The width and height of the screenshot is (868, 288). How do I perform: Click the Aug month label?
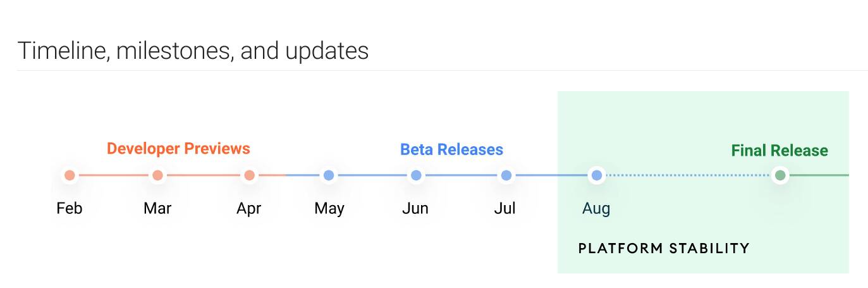596,209
